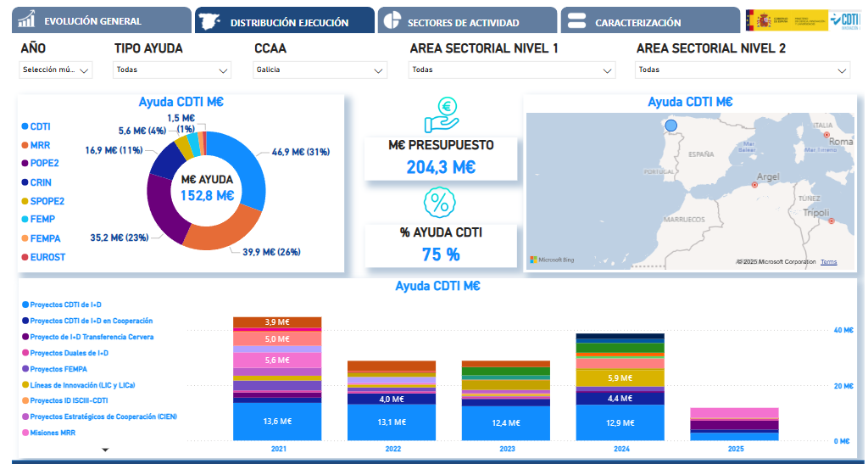The width and height of the screenshot is (868, 464).
Task: Click the 12,4 M€ segment in 2023 bar
Action: [x=506, y=423]
